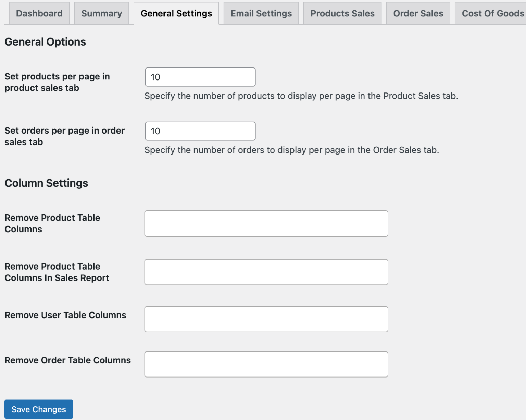Click the 'Remove Order Table Columns' label
Image resolution: width=526 pixels, height=420 pixels.
[68, 360]
